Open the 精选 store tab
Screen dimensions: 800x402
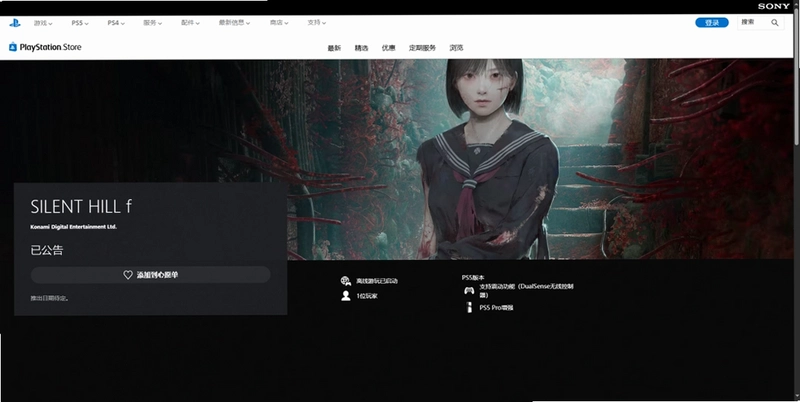tap(361, 48)
